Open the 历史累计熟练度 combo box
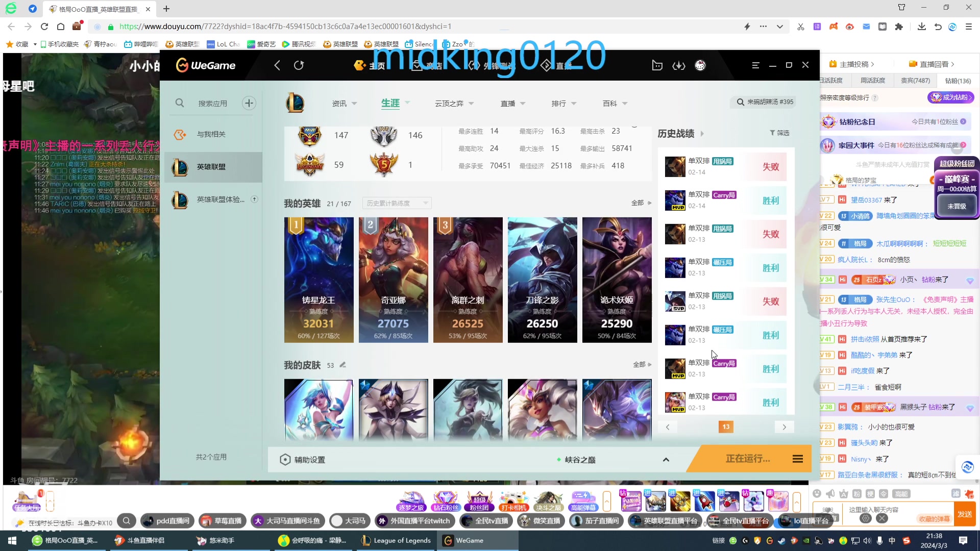 (x=397, y=203)
